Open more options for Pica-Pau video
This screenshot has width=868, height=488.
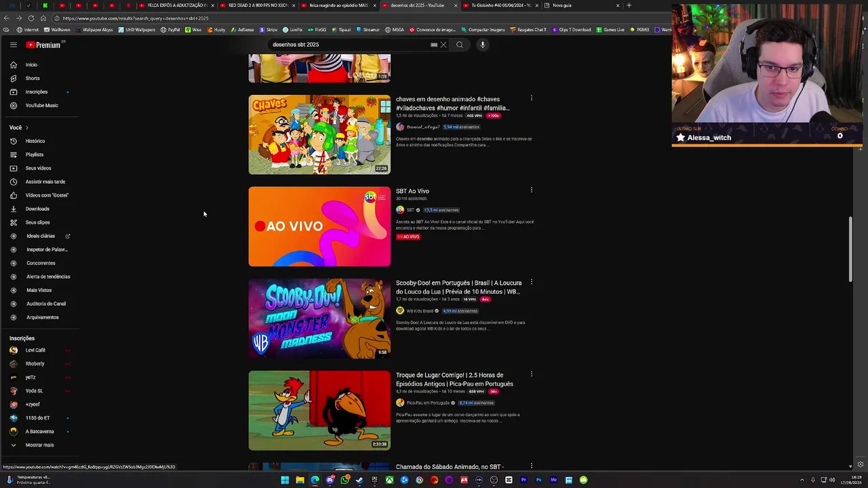532,374
